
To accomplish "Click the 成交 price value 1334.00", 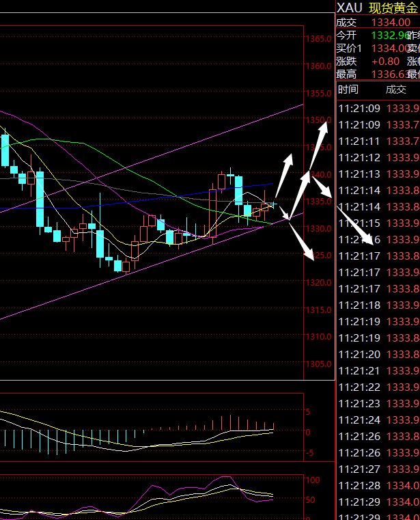I will [391, 23].
